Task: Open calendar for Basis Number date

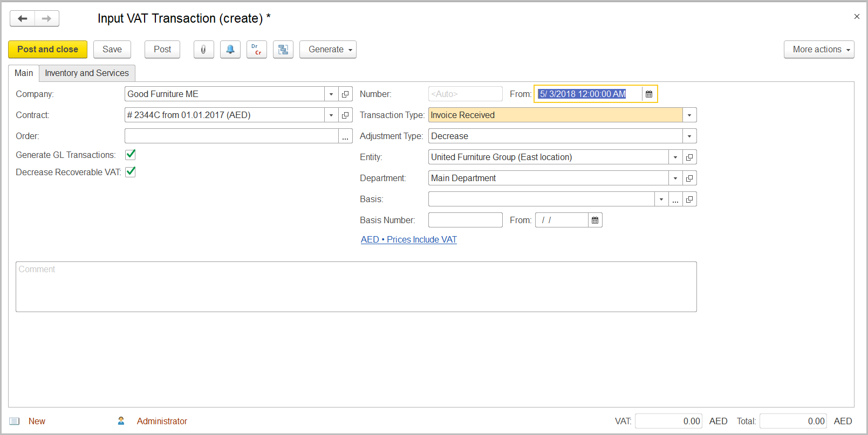Action: point(595,220)
